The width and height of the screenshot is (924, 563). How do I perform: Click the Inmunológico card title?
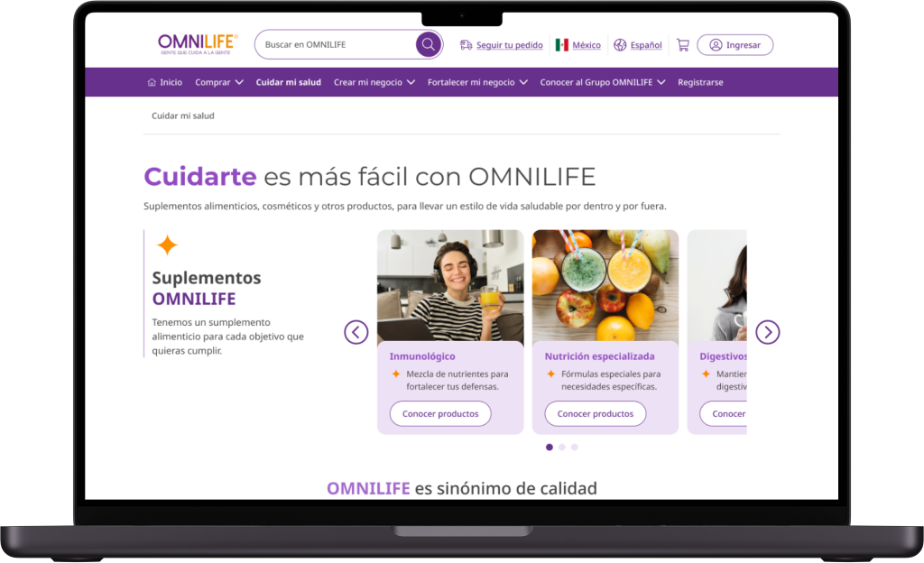click(422, 356)
